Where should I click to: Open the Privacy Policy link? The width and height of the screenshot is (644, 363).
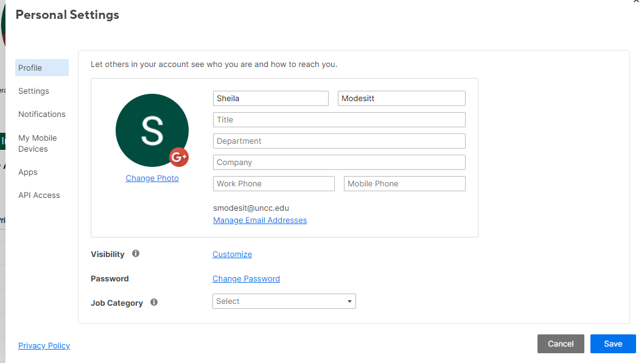44,346
